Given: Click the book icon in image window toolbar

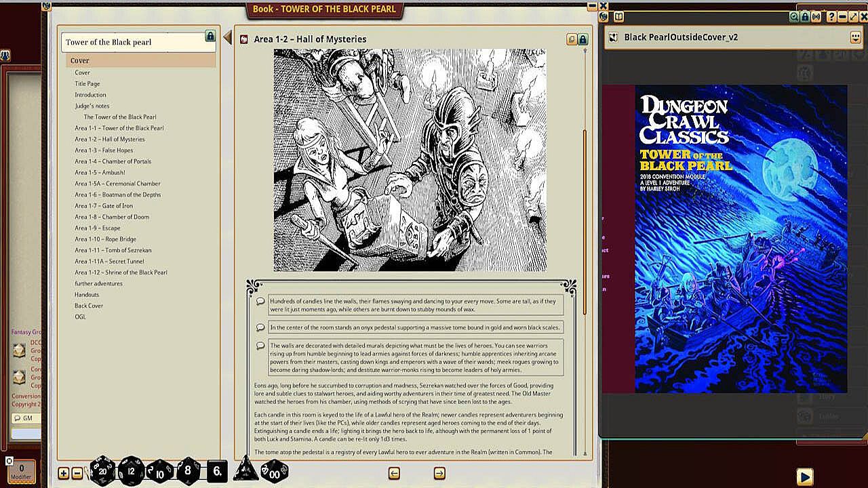Looking at the screenshot, I should (x=619, y=17).
